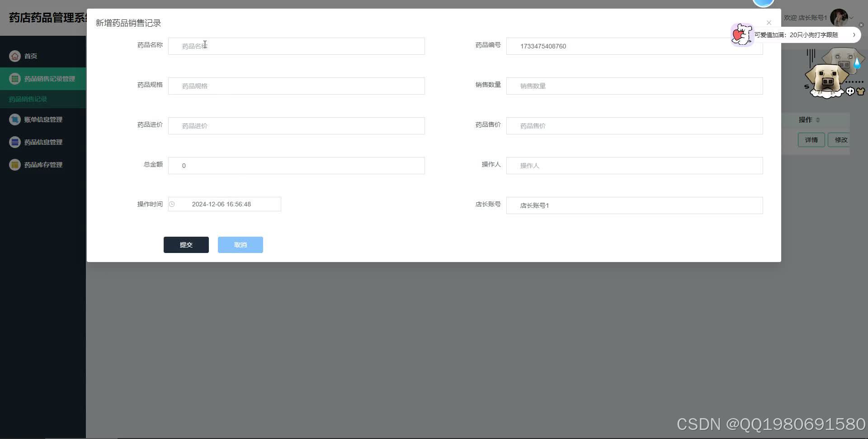
Task: Click the clock icon in 操作时间 field
Action: click(x=172, y=204)
